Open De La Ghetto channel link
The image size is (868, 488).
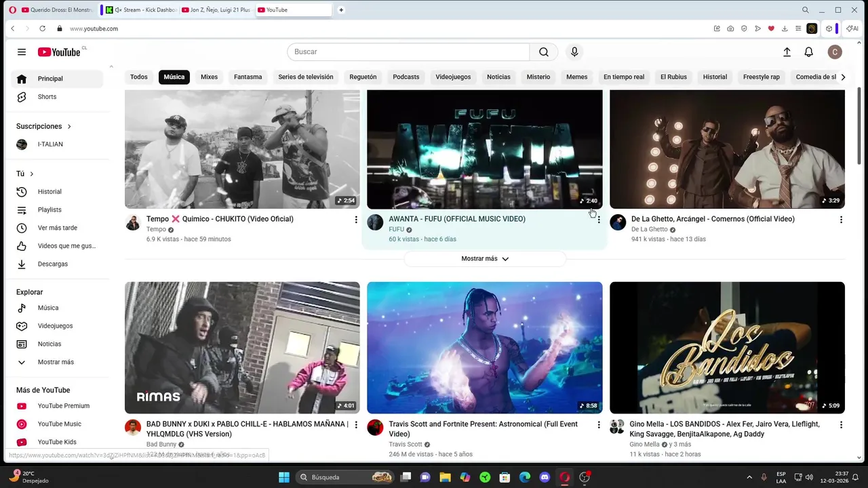650,230
